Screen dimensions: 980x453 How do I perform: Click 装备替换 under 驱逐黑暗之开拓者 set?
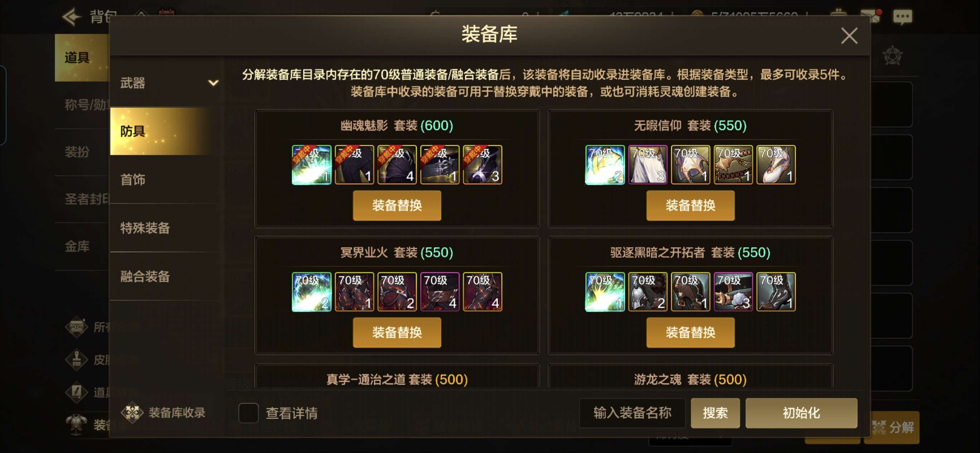[690, 333]
